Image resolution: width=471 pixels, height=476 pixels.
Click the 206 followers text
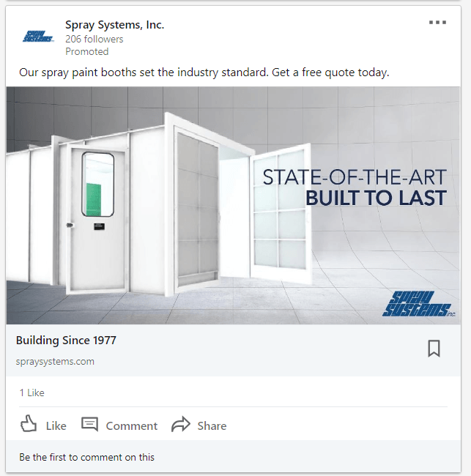click(94, 39)
